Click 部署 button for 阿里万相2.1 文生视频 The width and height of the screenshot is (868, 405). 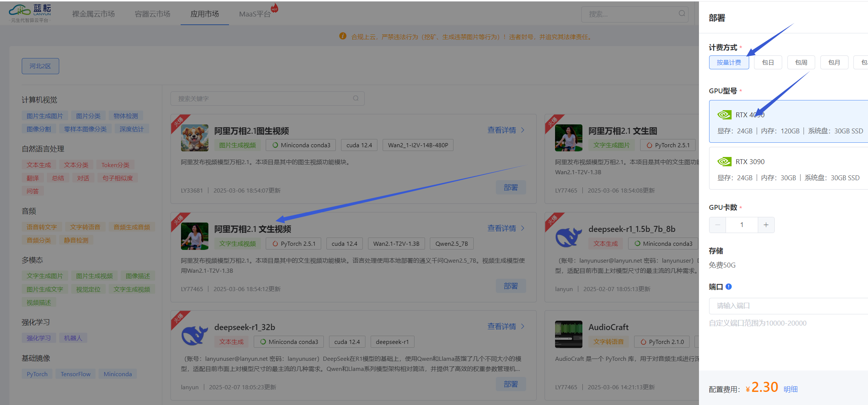(x=511, y=286)
